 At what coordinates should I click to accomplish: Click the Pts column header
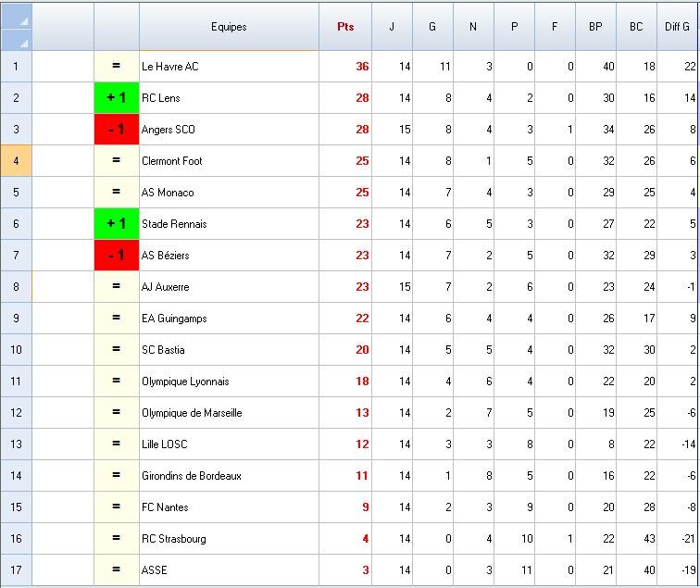pyautogui.click(x=344, y=27)
